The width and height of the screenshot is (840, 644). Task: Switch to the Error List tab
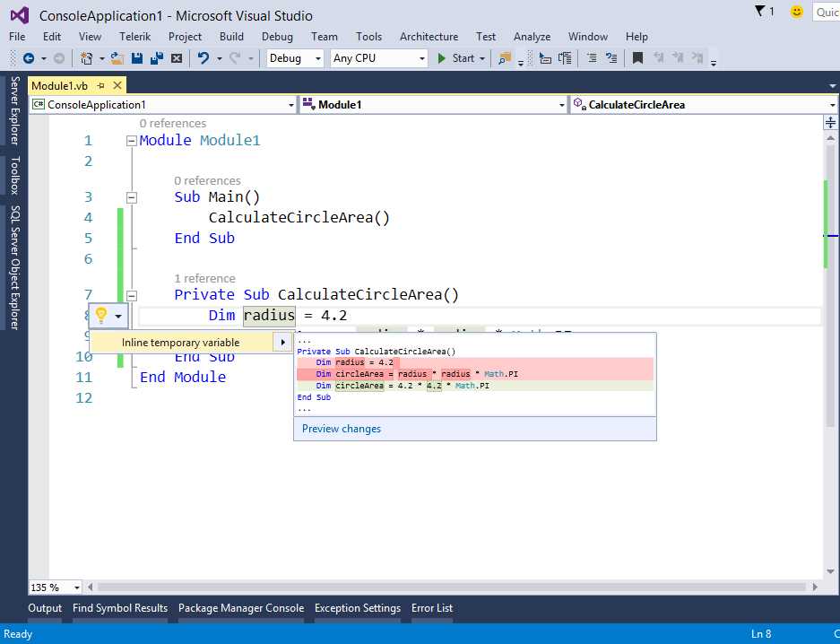431,608
